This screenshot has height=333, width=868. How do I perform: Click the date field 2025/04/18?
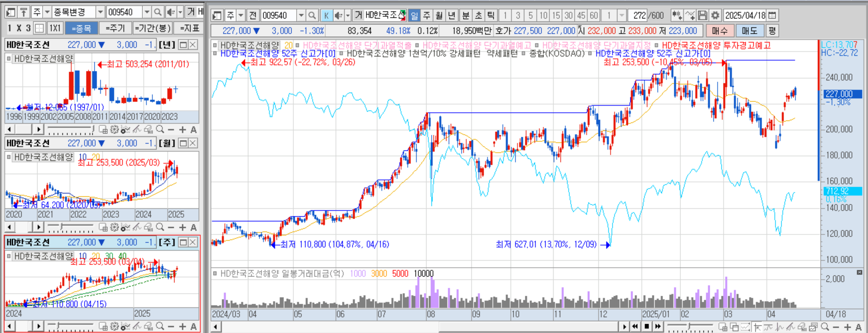[745, 16]
